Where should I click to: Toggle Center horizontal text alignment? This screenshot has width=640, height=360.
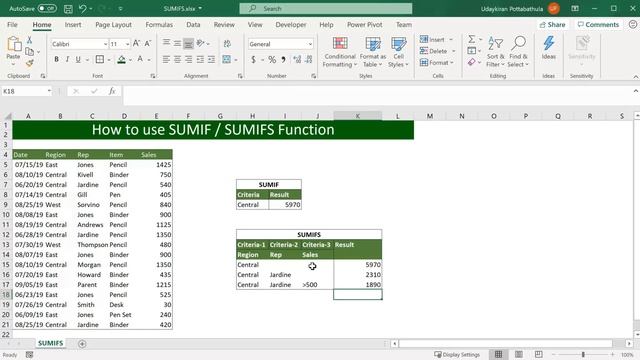click(178, 60)
